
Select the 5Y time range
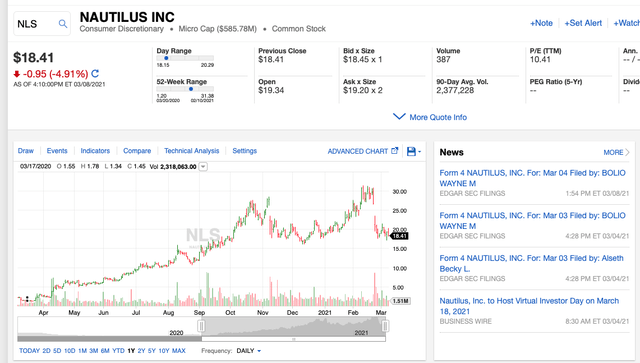[152, 351]
